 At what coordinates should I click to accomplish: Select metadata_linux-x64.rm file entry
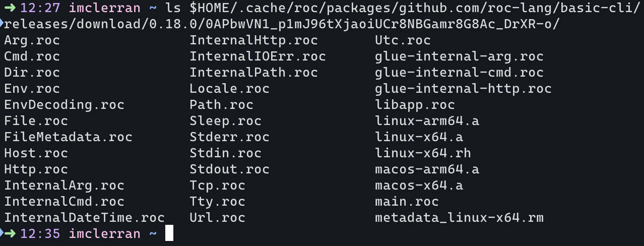[459, 218]
